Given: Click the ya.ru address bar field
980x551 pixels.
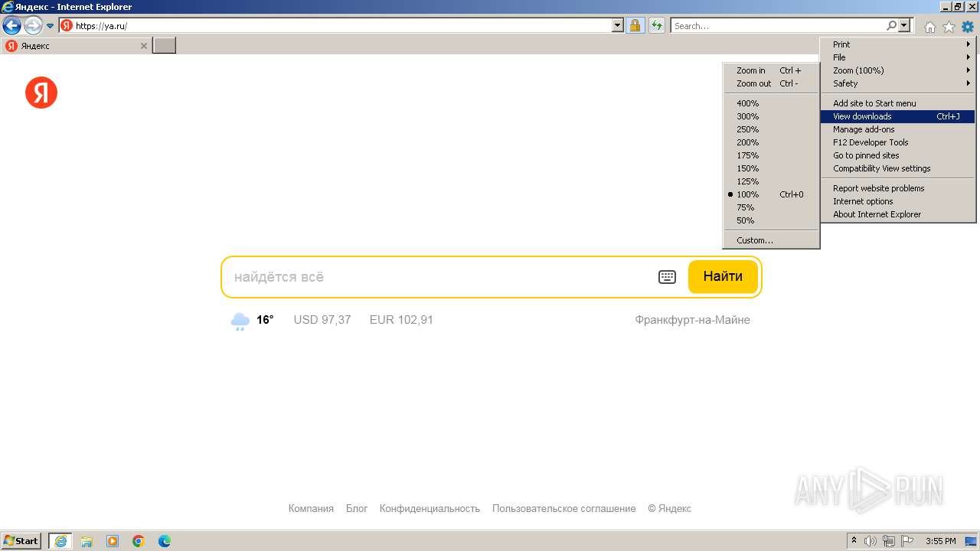Looking at the screenshot, I should pos(342,26).
